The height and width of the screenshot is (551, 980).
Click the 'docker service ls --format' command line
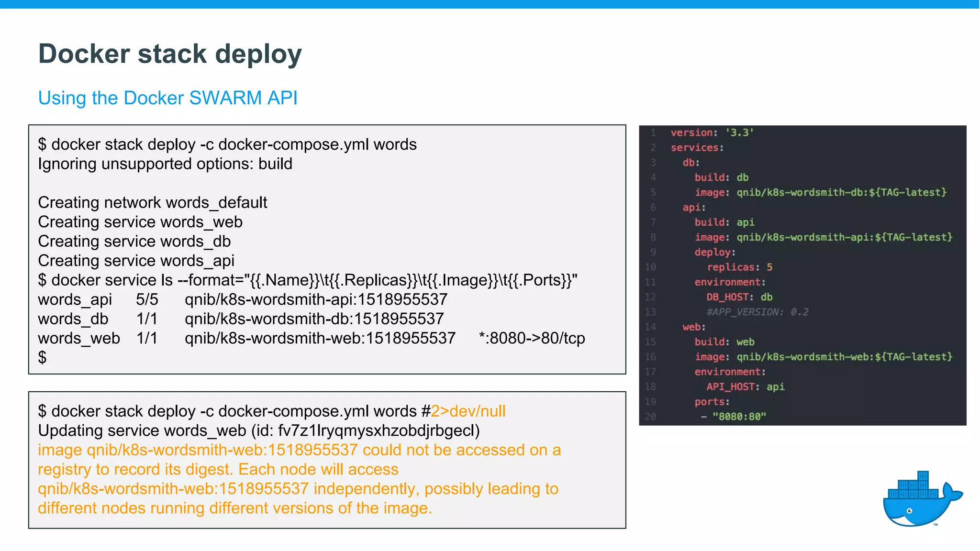(308, 280)
